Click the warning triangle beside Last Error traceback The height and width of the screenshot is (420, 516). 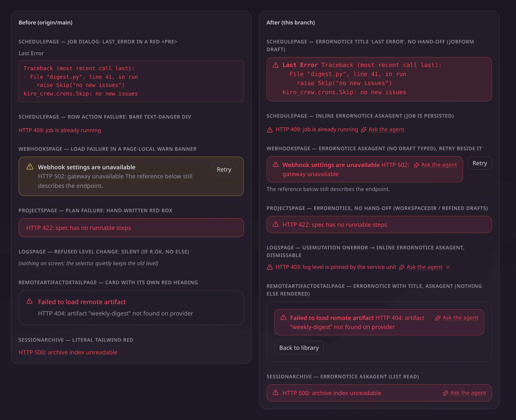(x=275, y=65)
